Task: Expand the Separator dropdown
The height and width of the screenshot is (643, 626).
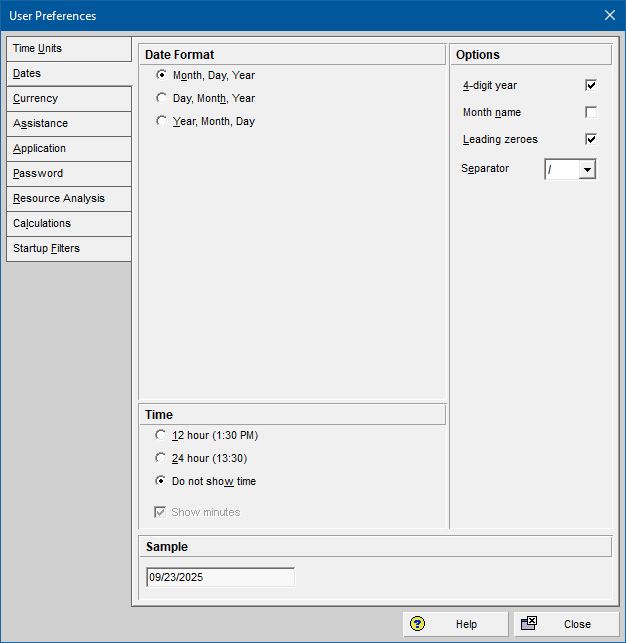Action: (587, 170)
